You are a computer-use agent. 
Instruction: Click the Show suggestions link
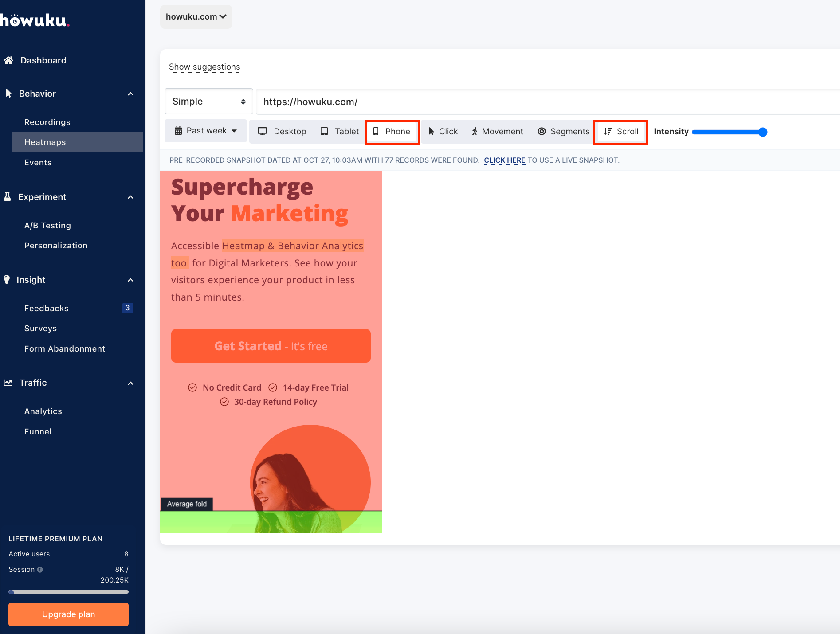(x=204, y=67)
